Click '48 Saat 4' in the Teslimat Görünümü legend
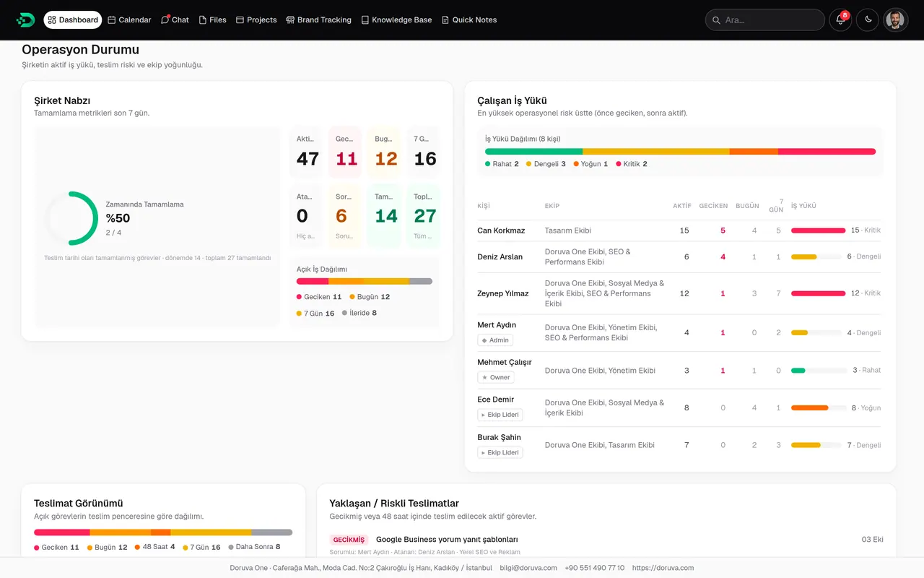 point(154,547)
